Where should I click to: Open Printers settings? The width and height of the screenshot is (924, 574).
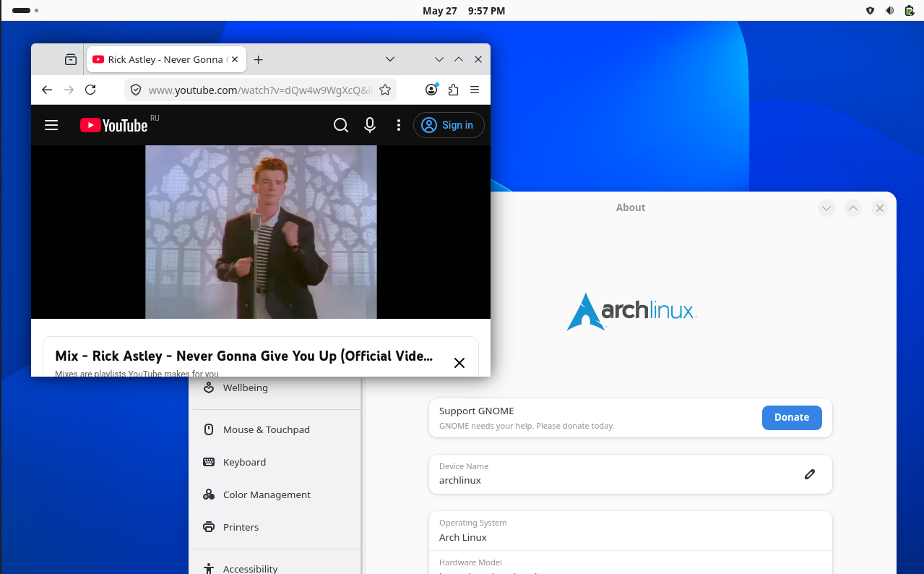tap(277, 527)
